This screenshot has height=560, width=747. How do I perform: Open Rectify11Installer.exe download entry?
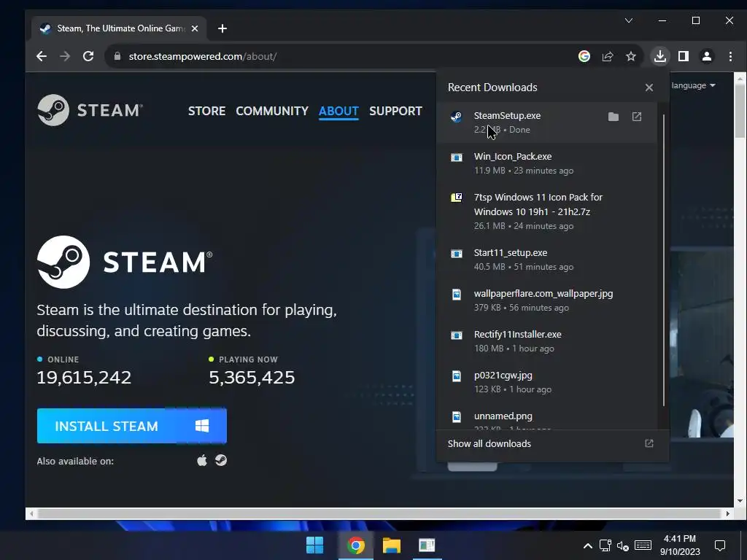tap(546, 341)
